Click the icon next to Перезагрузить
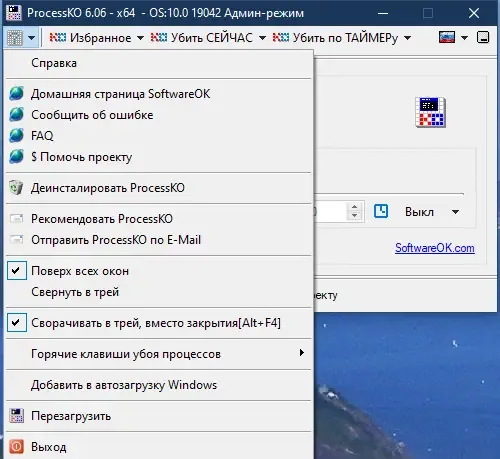 (x=16, y=416)
